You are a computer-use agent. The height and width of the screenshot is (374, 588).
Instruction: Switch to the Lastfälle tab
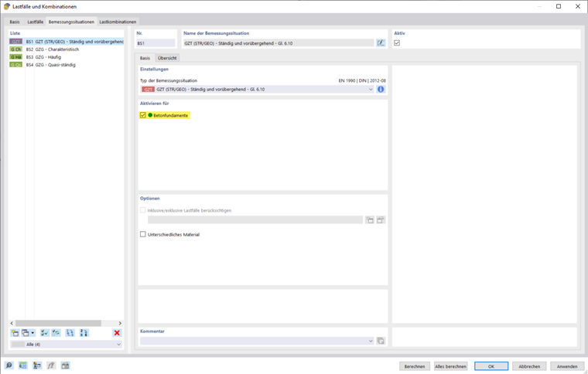(36, 22)
